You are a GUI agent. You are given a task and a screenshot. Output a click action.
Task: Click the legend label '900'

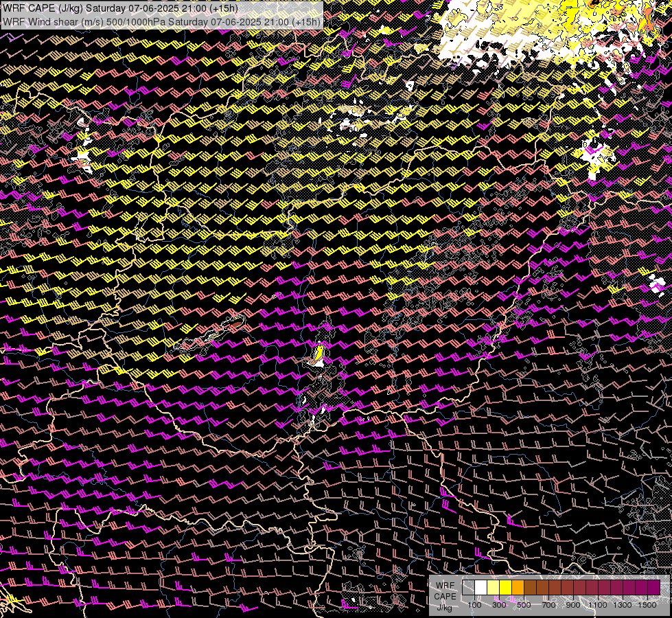[573, 605]
